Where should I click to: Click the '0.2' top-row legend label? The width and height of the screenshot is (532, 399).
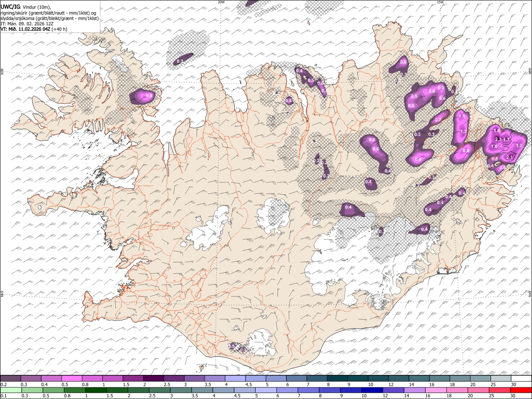click(x=3, y=384)
